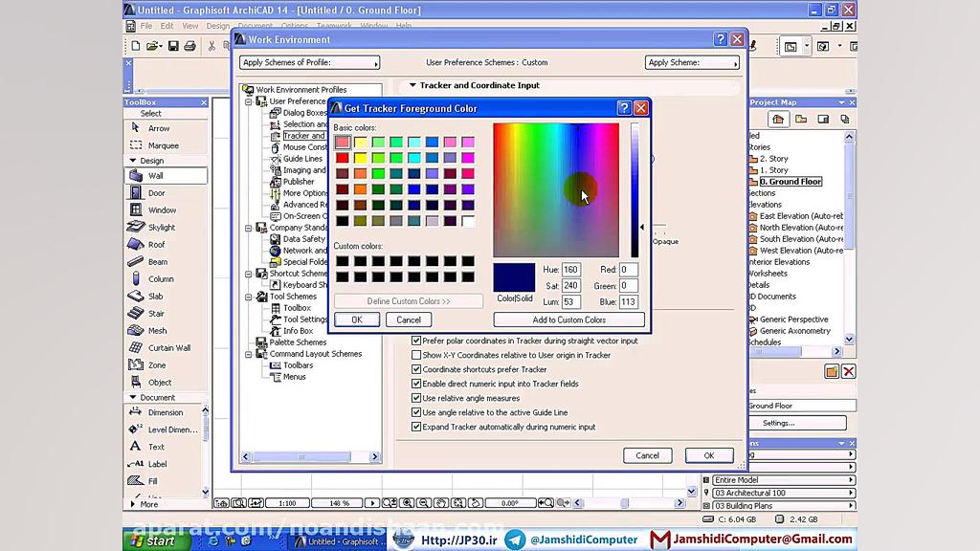Open the Design menu

[x=217, y=26]
